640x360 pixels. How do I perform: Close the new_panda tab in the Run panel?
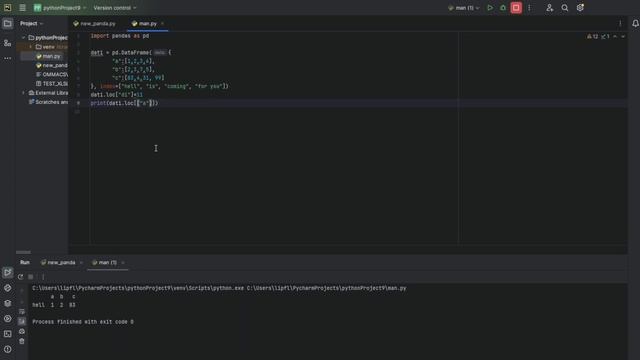point(81,262)
